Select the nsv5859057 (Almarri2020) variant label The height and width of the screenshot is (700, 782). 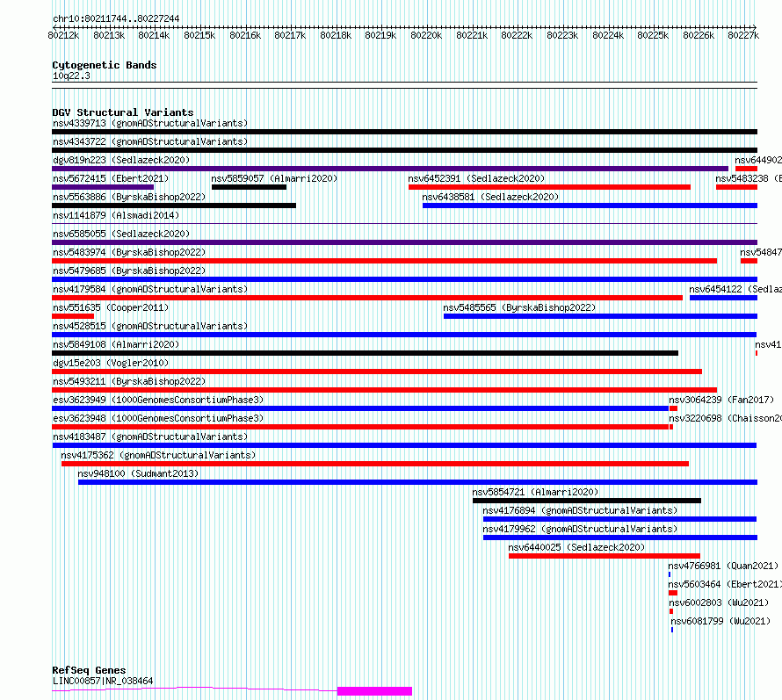coord(274,178)
